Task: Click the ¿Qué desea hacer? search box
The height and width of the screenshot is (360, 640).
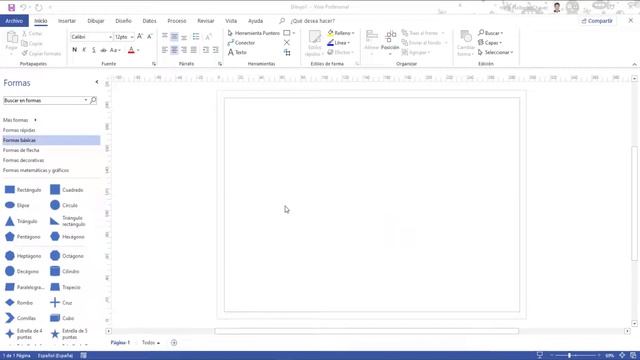Action: 313,21
